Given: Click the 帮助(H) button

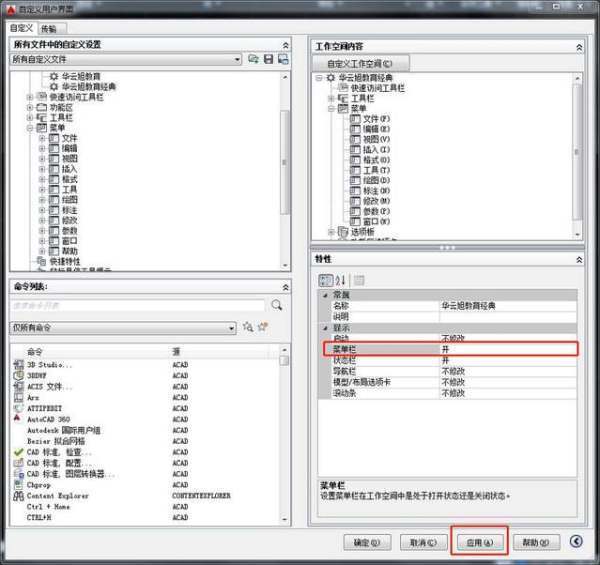Looking at the screenshot, I should click(536, 542).
